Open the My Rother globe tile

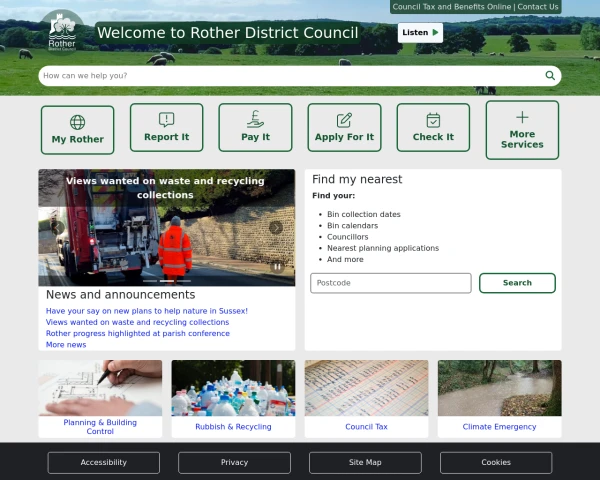coord(78,129)
